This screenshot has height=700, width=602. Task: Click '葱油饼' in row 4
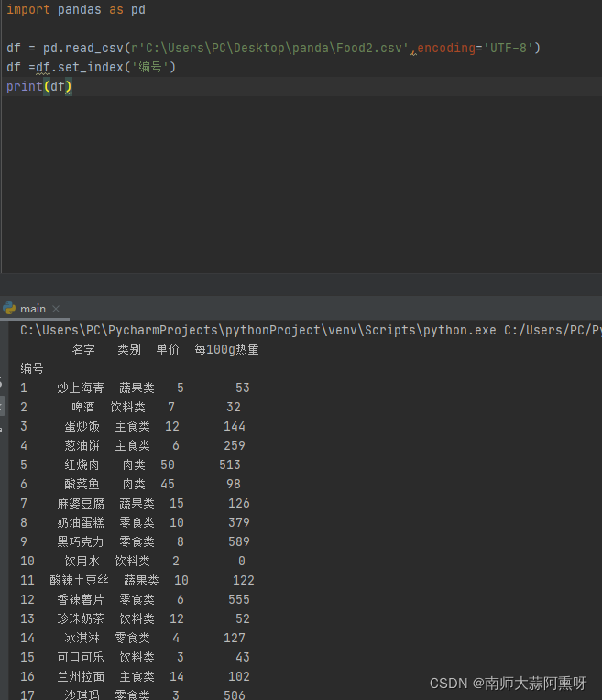(x=82, y=445)
